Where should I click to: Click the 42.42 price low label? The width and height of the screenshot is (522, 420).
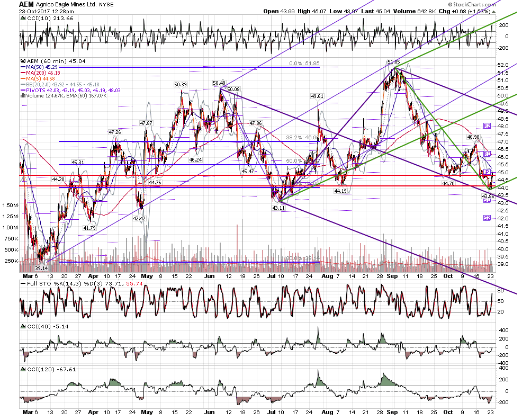coord(139,219)
